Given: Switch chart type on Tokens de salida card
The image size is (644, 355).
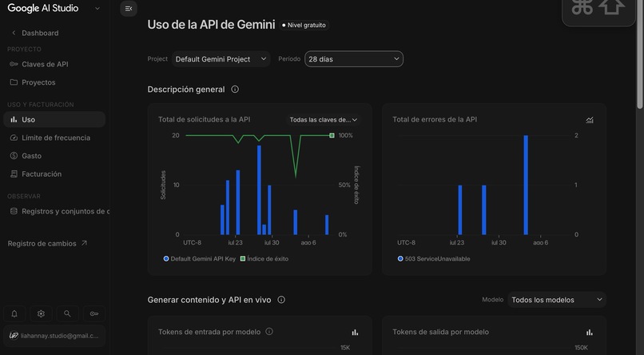Looking at the screenshot, I should pyautogui.click(x=590, y=333).
